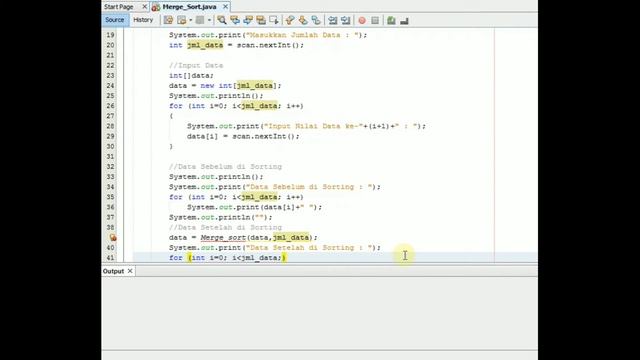The height and width of the screenshot is (360, 640).
Task: Close the Start Page tab
Action: (144, 7)
